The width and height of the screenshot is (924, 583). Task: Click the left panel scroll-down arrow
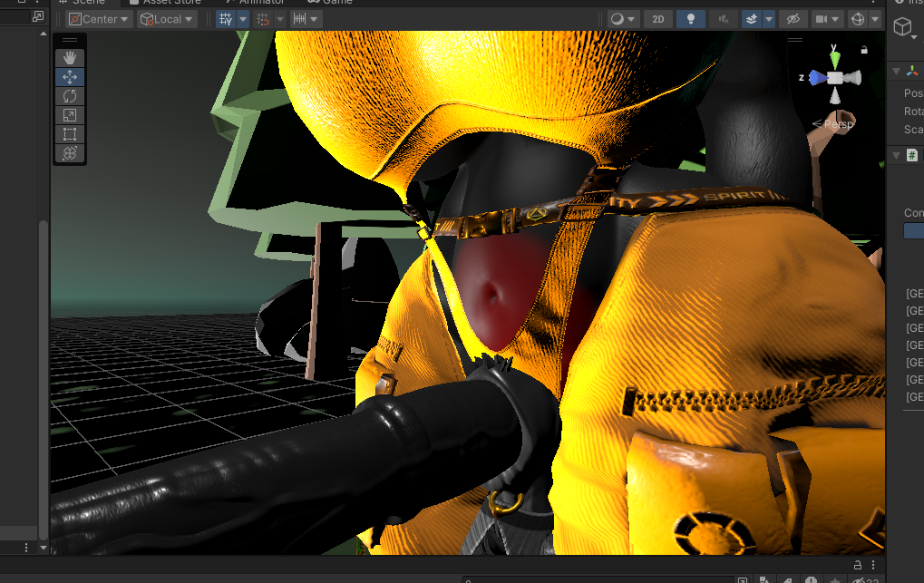pos(43,548)
